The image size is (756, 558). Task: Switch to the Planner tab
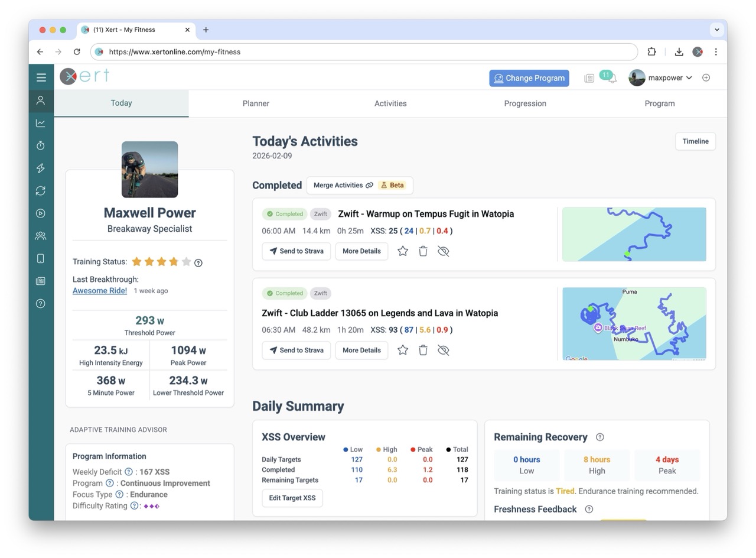tap(256, 103)
